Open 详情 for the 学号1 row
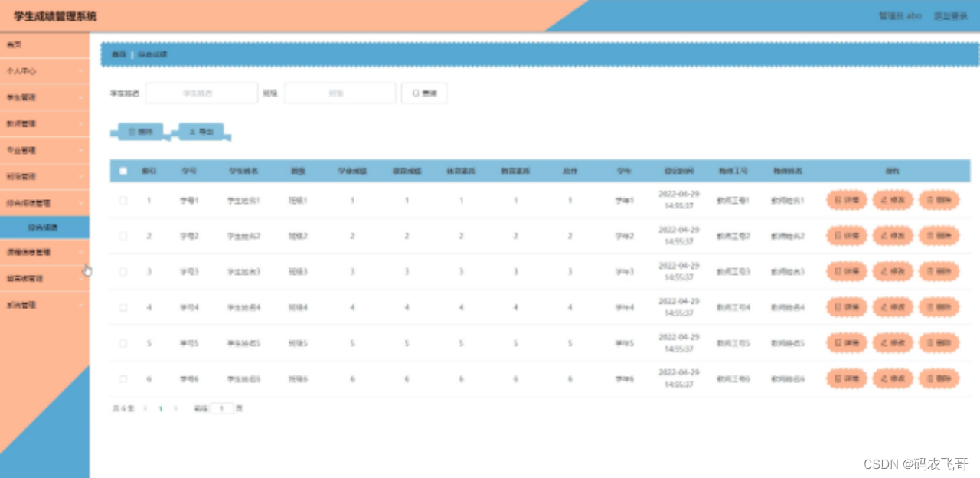Image resolution: width=980 pixels, height=478 pixels. [846, 200]
